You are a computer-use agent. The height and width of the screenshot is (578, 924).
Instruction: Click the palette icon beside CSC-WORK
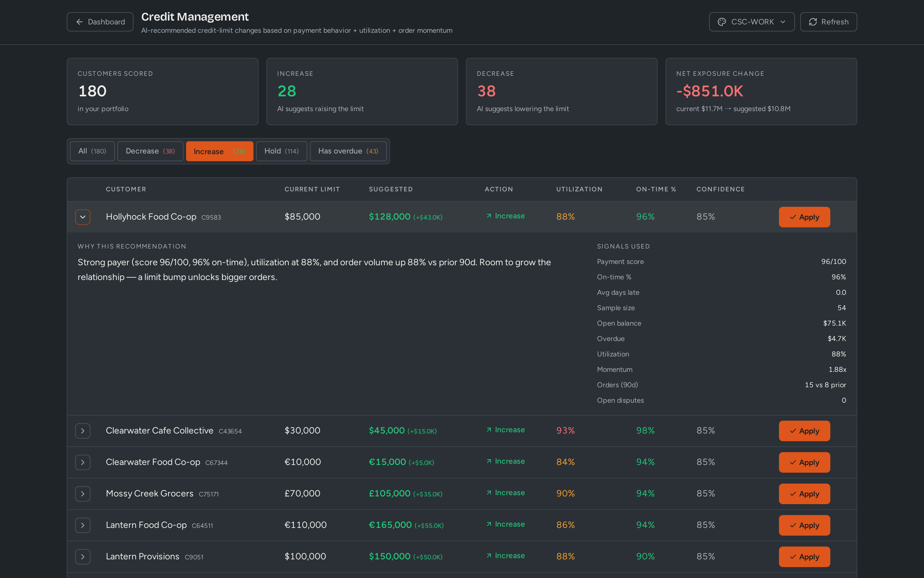[x=722, y=22]
